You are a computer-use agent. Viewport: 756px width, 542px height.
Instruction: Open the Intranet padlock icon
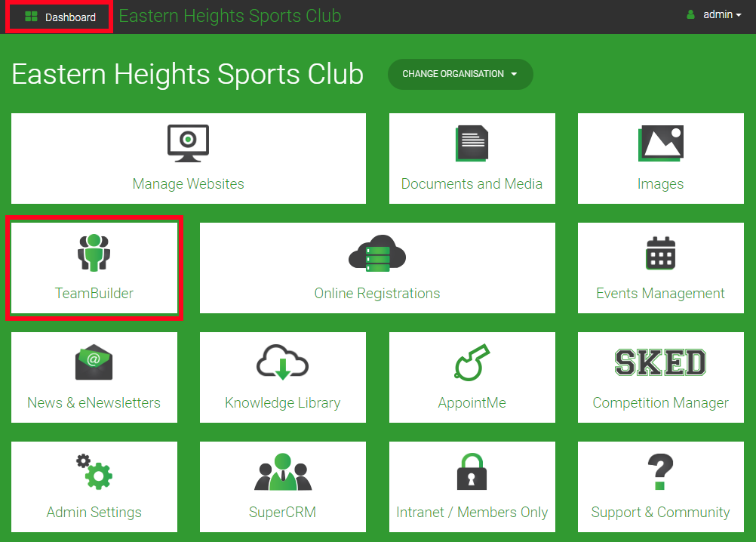[472, 472]
